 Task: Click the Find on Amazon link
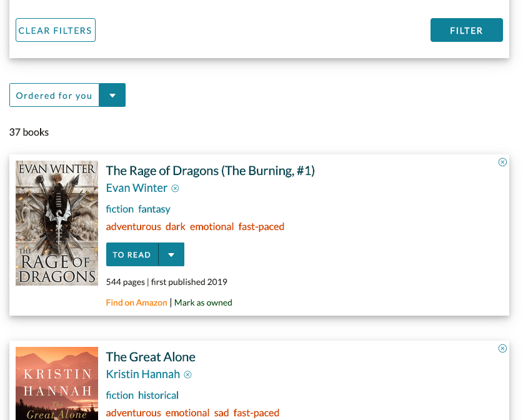click(x=136, y=302)
